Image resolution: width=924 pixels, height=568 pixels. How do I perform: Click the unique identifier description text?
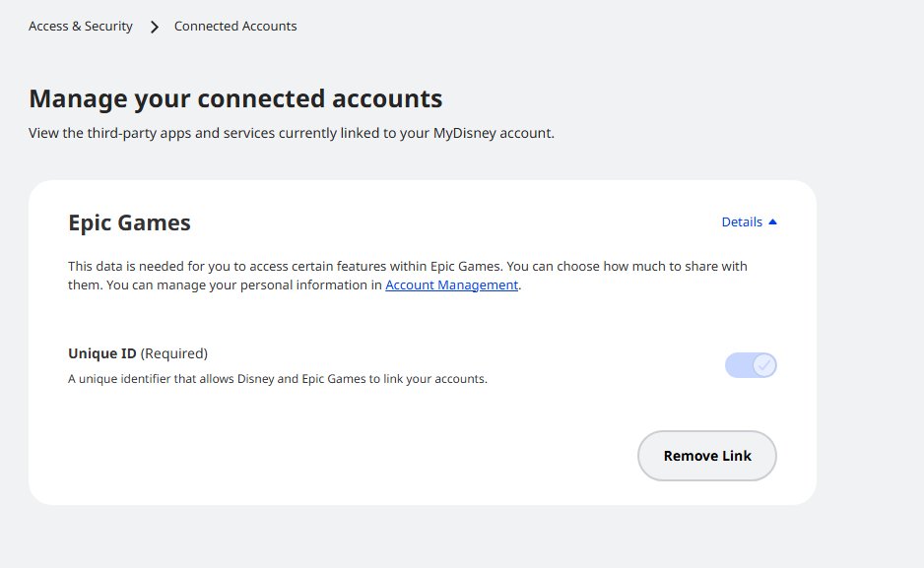click(x=278, y=378)
